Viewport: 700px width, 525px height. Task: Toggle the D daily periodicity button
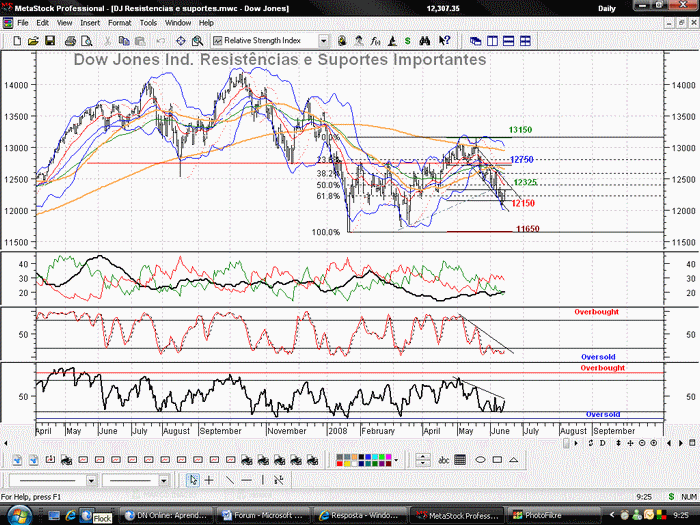pos(603,443)
